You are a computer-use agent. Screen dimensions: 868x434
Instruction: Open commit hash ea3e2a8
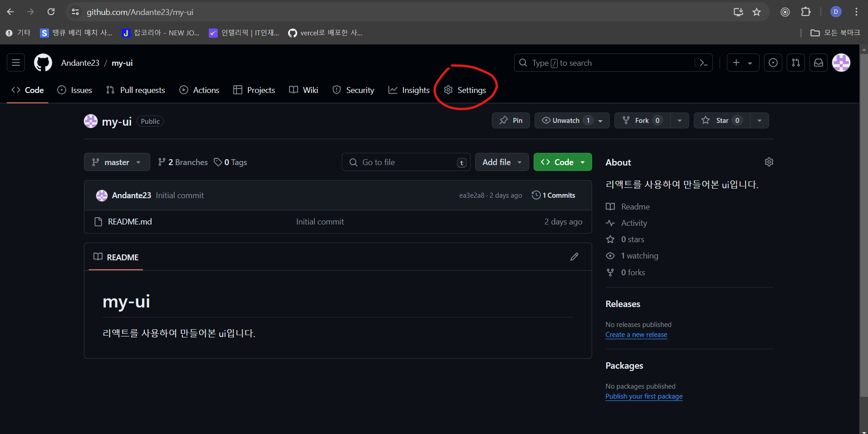pos(471,195)
